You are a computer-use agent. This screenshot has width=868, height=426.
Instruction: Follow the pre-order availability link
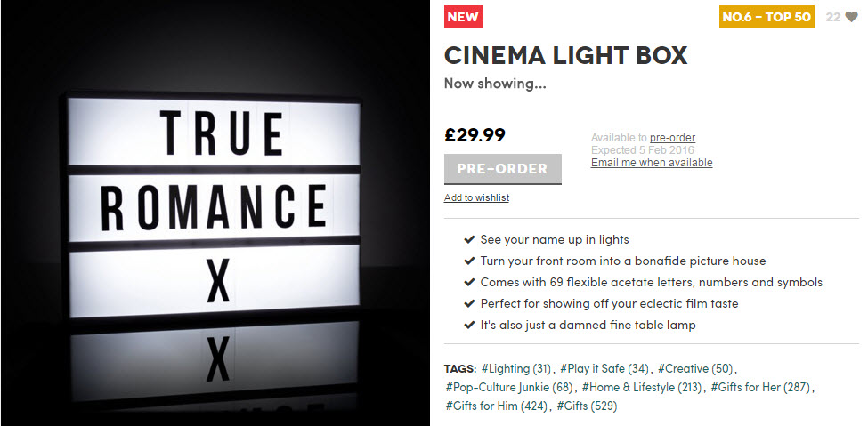tap(672, 138)
